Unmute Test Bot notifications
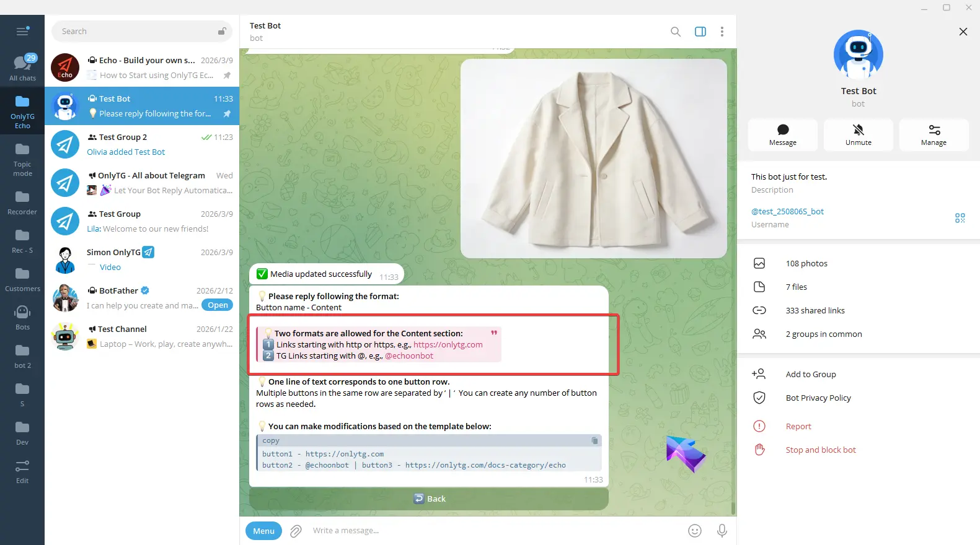This screenshot has width=980, height=545. click(858, 134)
